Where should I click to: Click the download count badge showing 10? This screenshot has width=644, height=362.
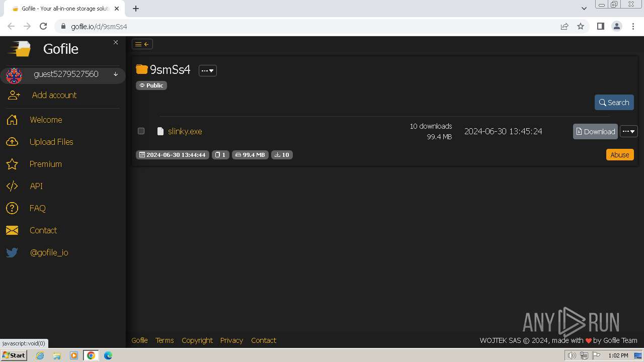[x=282, y=155]
